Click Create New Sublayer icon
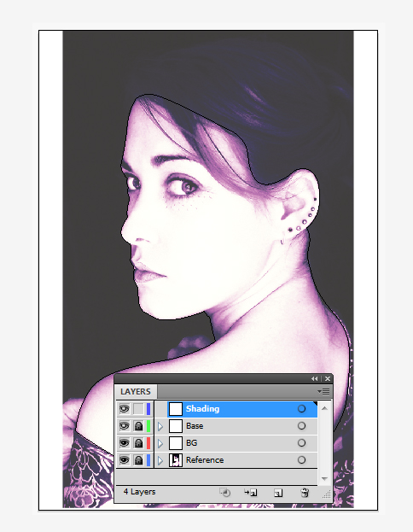The image size is (413, 532). click(251, 493)
